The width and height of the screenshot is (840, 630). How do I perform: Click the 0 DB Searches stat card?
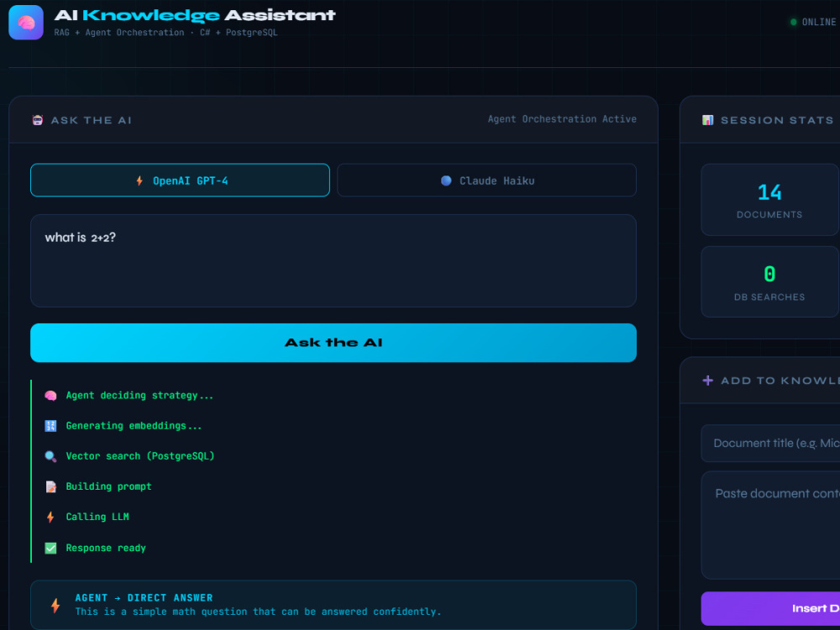769,281
